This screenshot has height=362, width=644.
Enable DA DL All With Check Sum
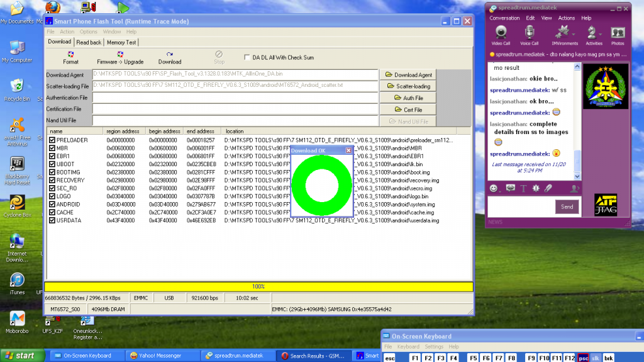247,57
